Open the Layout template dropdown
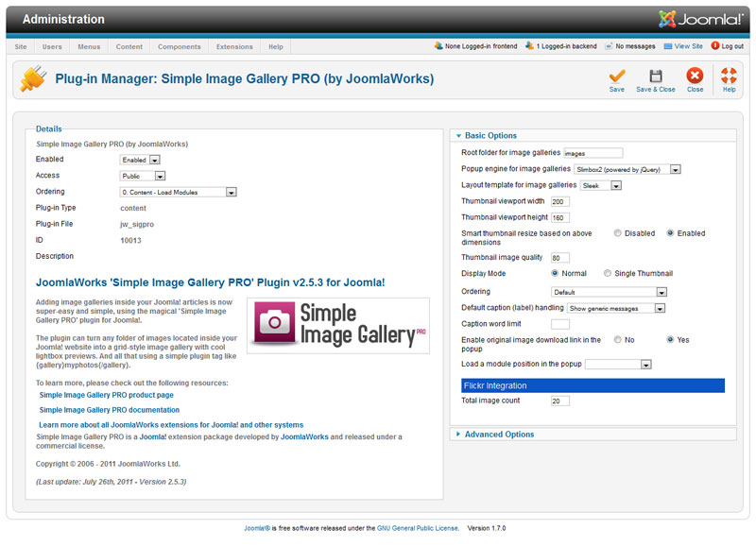Image resolution: width=756 pixels, height=546 pixels. 601,185
